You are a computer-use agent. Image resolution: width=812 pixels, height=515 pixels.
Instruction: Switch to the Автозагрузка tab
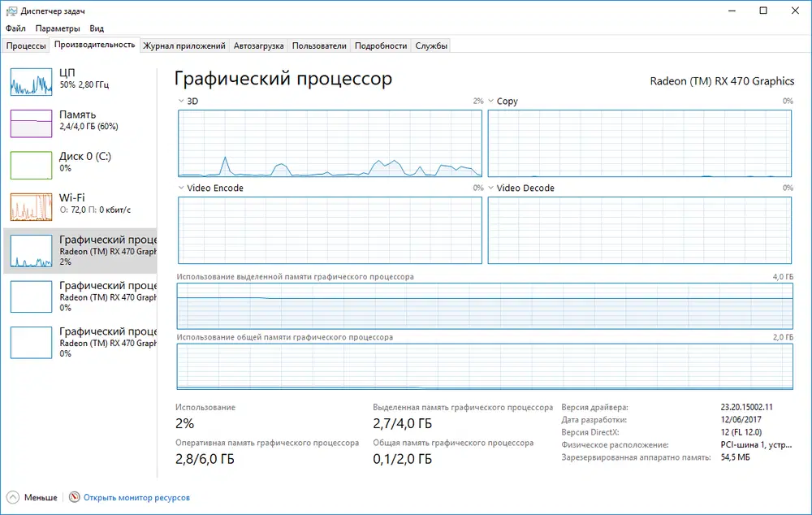pyautogui.click(x=258, y=45)
